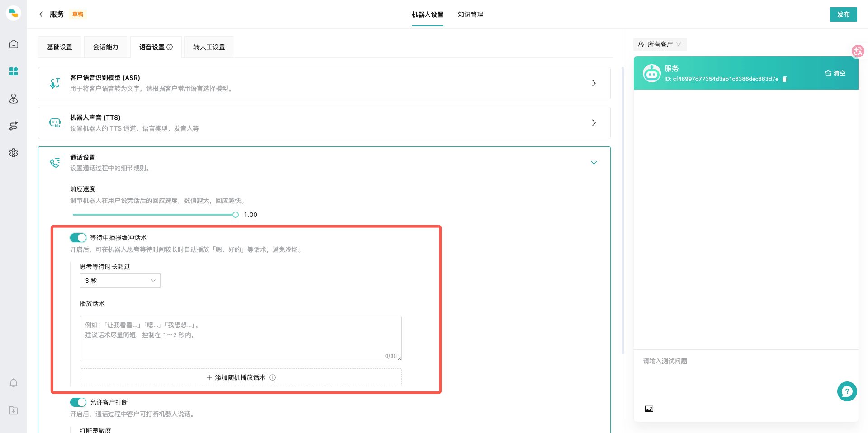Expand the 客户语音识别模型 (ASR) section
Image resolution: width=868 pixels, height=433 pixels.
click(x=324, y=83)
